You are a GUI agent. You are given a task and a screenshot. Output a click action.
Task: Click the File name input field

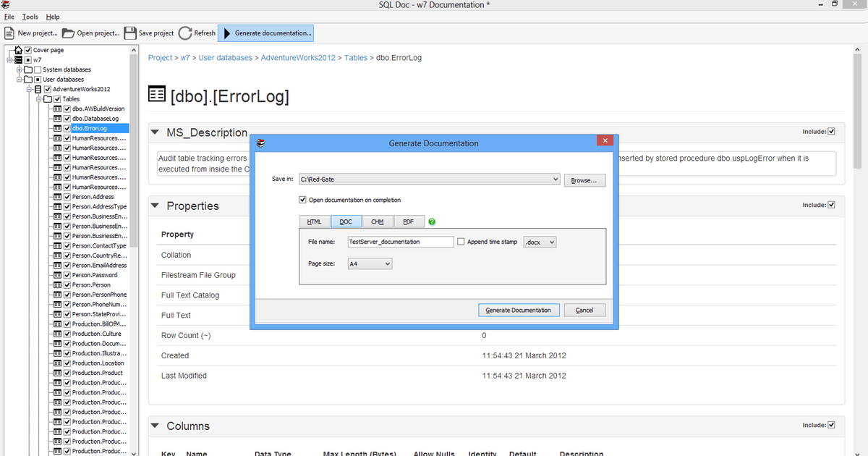[x=400, y=242]
